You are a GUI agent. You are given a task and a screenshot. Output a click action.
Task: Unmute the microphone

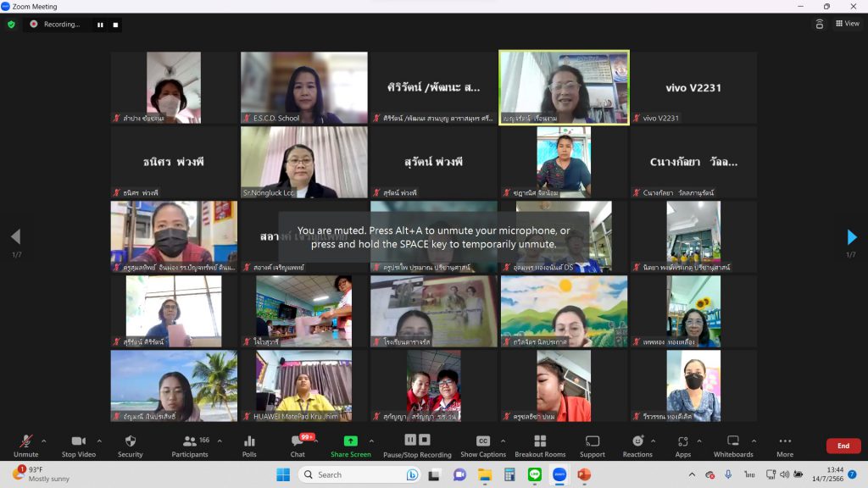point(25,445)
